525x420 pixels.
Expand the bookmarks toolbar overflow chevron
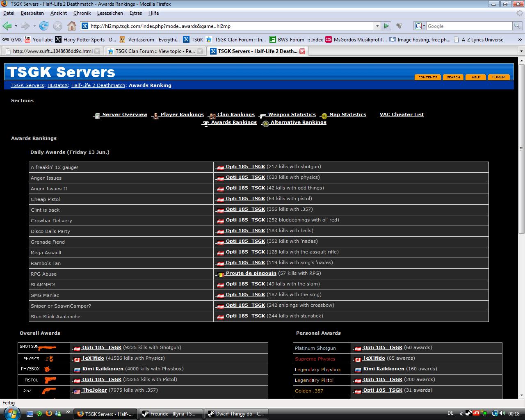click(x=520, y=40)
